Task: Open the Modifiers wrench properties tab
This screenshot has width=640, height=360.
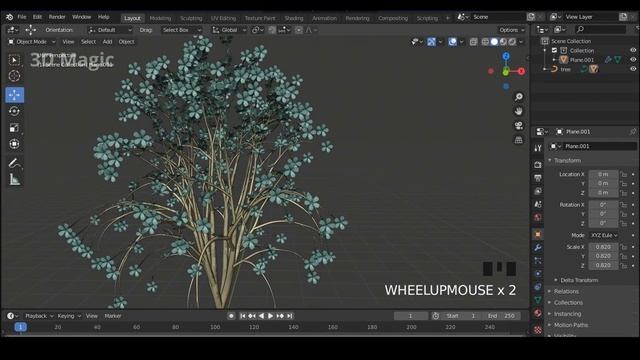Action: pyautogui.click(x=538, y=247)
